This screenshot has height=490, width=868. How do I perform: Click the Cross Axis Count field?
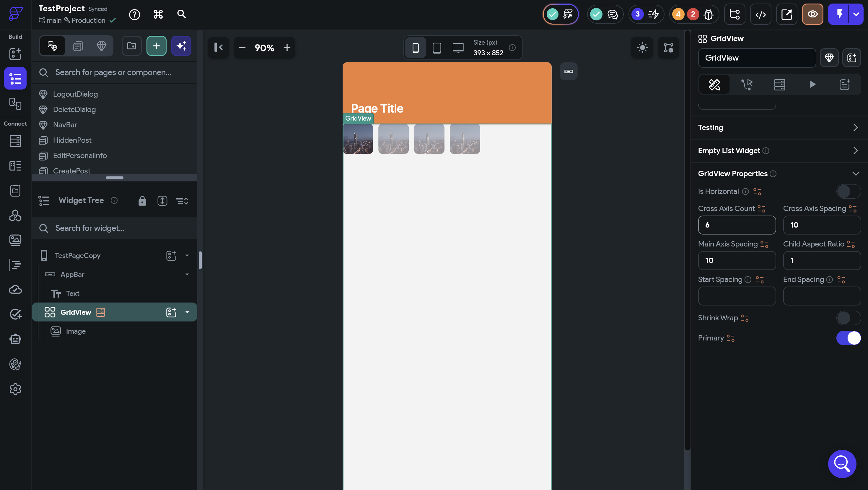pyautogui.click(x=737, y=225)
